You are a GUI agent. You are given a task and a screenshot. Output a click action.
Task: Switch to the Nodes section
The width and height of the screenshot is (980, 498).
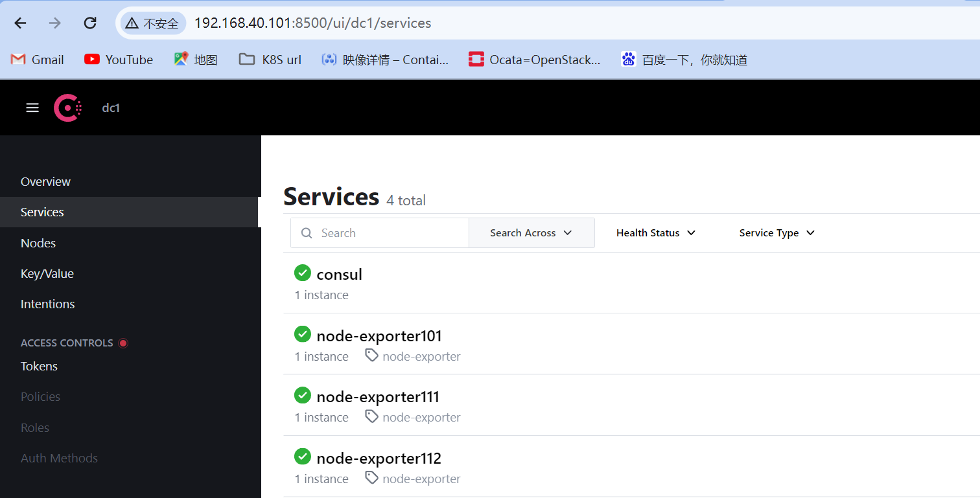tap(38, 243)
